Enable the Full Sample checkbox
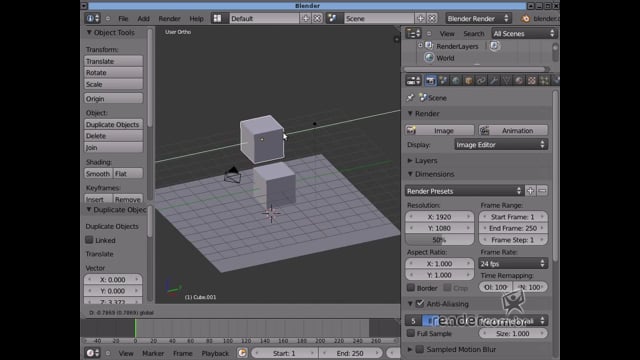This screenshot has width=640, height=360. [411, 333]
